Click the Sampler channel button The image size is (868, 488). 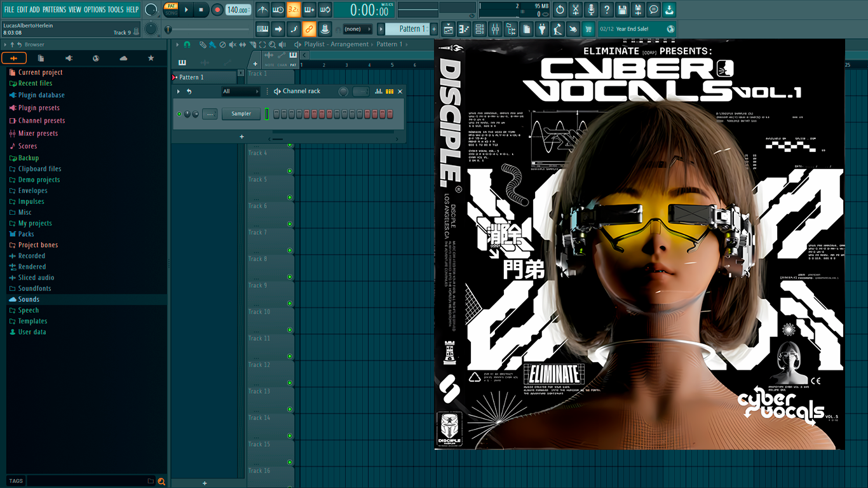241,114
